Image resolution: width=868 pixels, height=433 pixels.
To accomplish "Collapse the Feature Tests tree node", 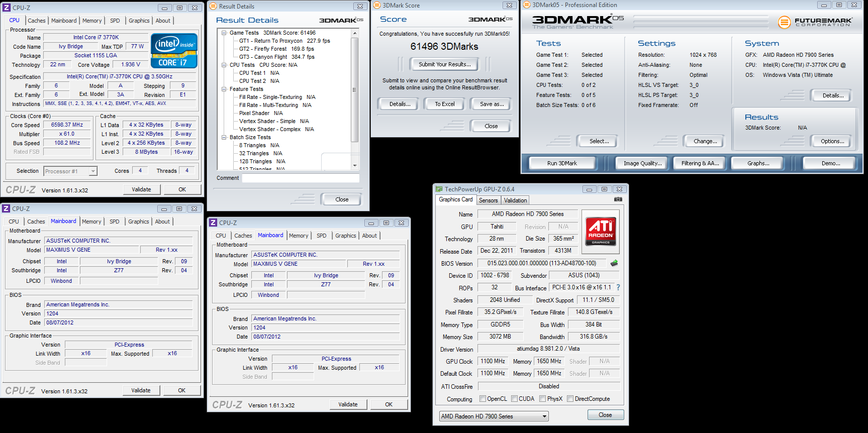I will click(x=224, y=89).
